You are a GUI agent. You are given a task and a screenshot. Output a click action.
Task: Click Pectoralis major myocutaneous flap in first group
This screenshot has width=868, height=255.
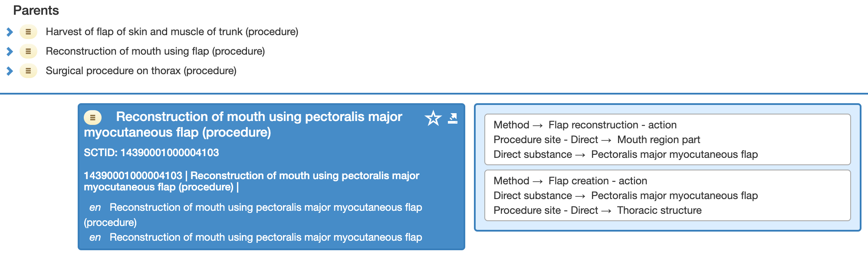click(674, 154)
